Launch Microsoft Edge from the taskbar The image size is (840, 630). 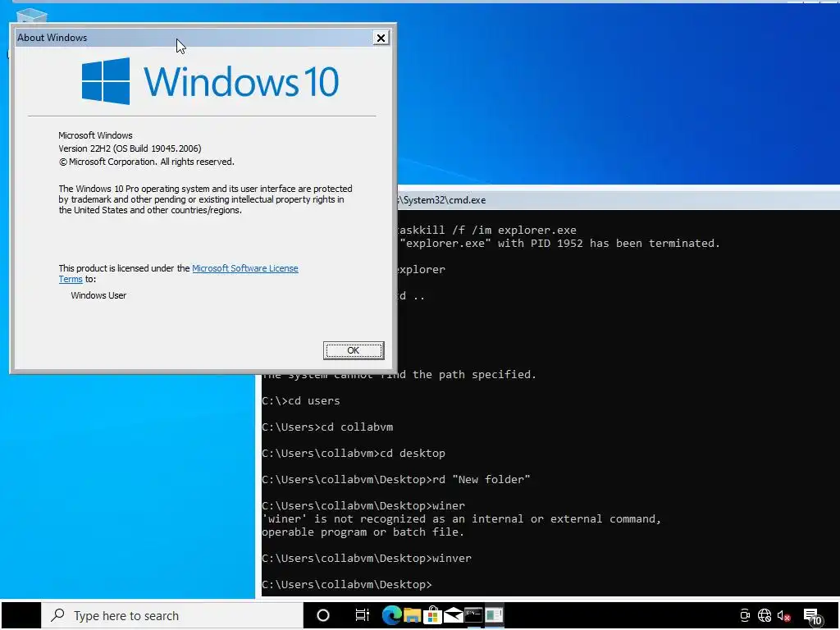[391, 615]
